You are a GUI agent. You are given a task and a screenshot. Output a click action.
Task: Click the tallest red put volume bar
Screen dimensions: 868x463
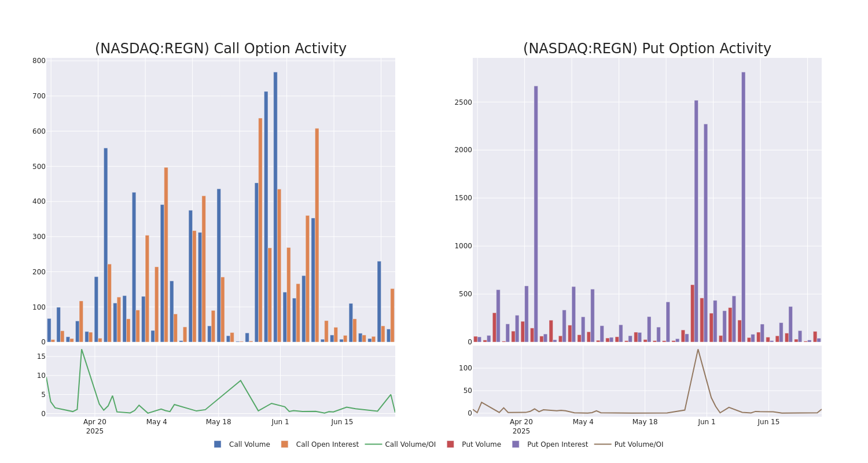[x=693, y=313]
